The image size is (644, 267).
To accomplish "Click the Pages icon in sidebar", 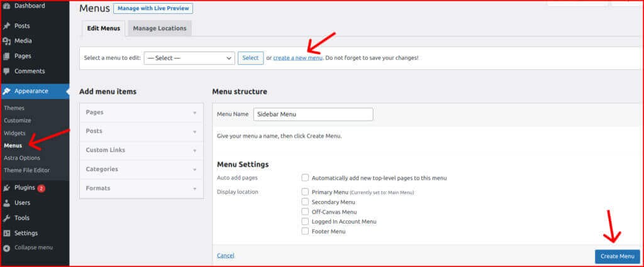I will 6,56.
